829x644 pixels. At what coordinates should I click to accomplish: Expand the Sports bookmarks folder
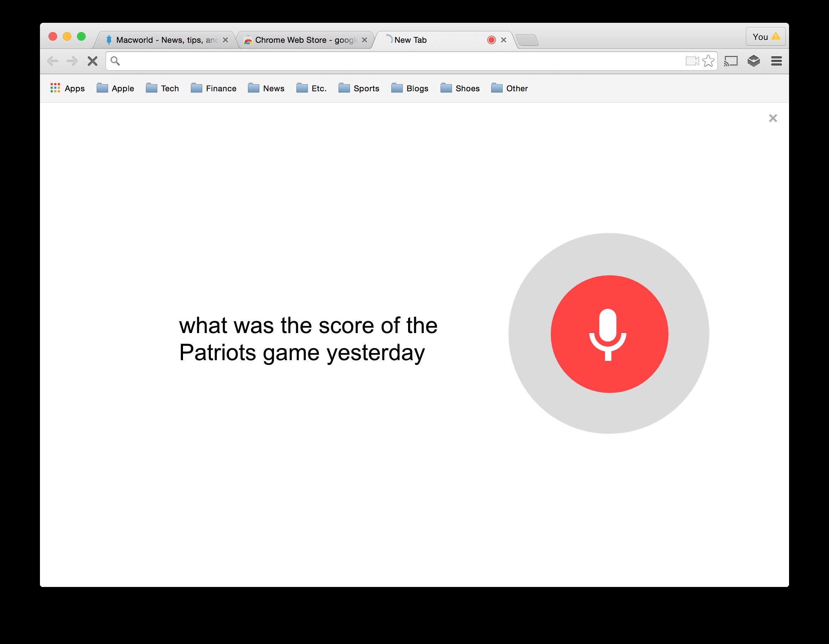point(358,88)
